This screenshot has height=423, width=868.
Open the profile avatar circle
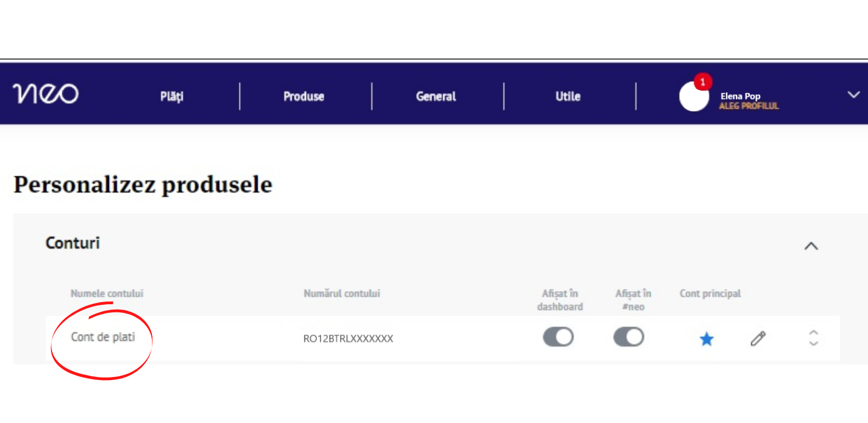tap(694, 97)
